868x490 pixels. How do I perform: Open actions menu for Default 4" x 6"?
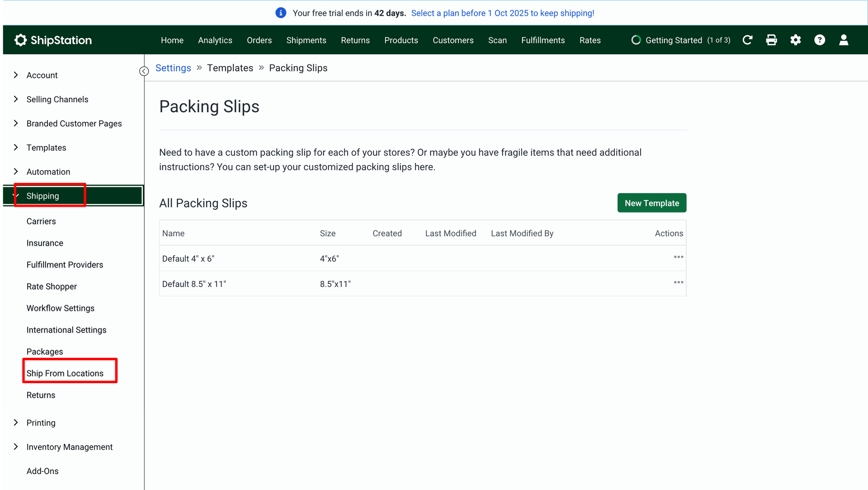click(x=678, y=257)
